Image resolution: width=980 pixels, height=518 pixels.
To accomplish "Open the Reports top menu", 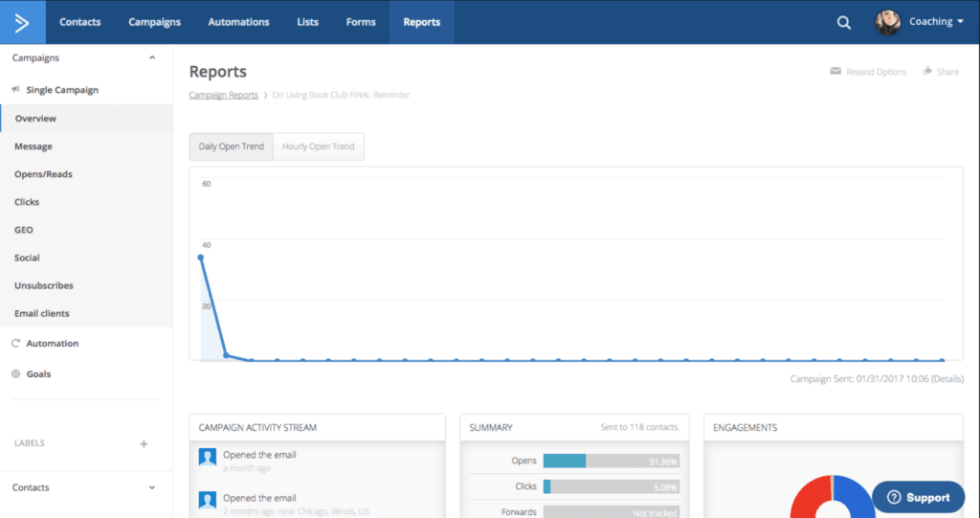I will point(422,22).
